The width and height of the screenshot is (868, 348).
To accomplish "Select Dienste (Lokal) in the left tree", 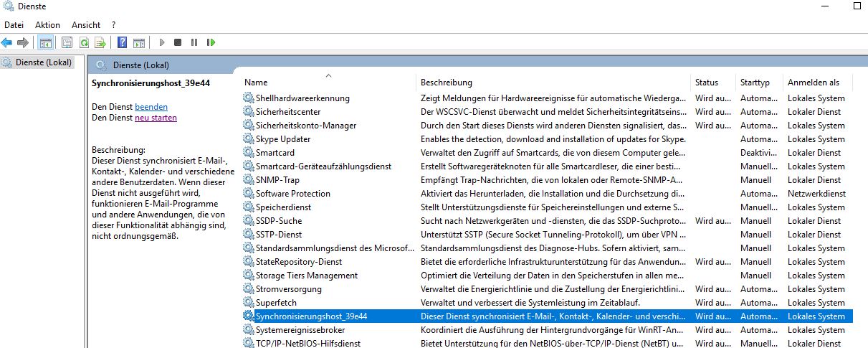I will (x=44, y=62).
